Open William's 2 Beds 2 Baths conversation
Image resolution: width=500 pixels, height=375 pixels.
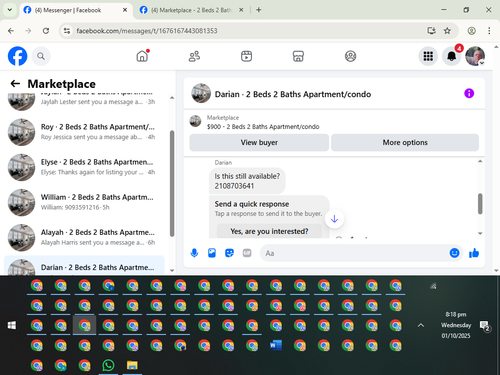pyautogui.click(x=84, y=202)
